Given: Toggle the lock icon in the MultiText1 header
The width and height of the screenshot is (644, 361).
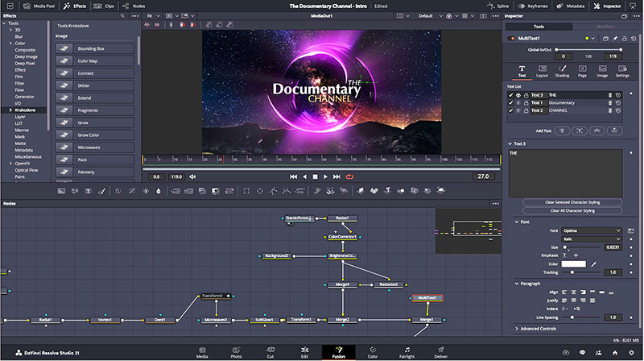Looking at the screenshot, I should [x=625, y=38].
